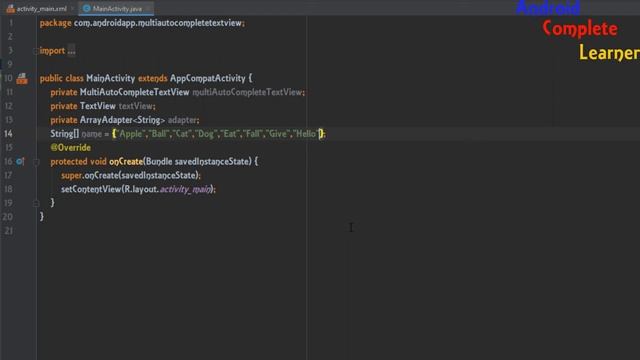This screenshot has width=640, height=360.
Task: Click line number 1 in the gutter
Action: [x=11, y=23]
